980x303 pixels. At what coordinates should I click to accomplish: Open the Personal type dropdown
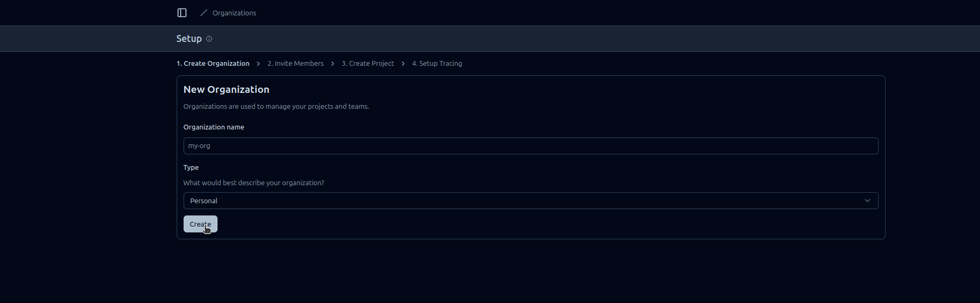530,201
